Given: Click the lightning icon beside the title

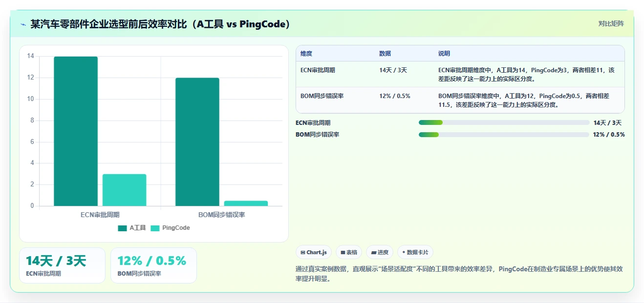Looking at the screenshot, I should tap(23, 24).
